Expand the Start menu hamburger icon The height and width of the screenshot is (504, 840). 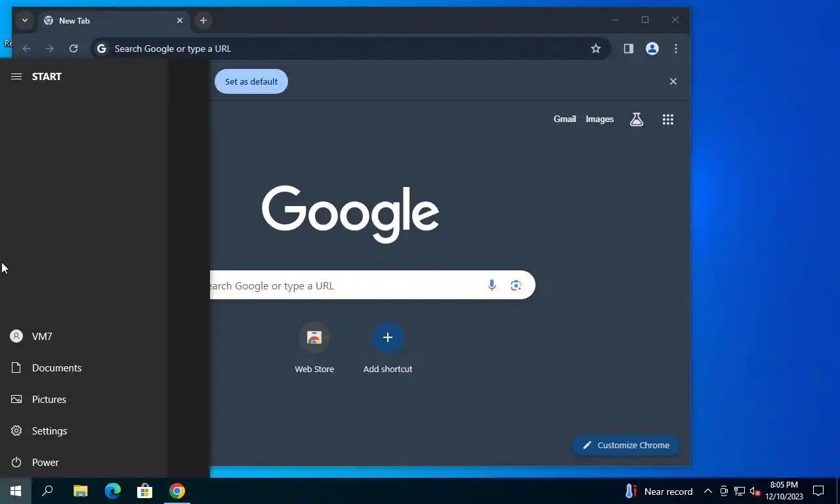[x=16, y=77]
